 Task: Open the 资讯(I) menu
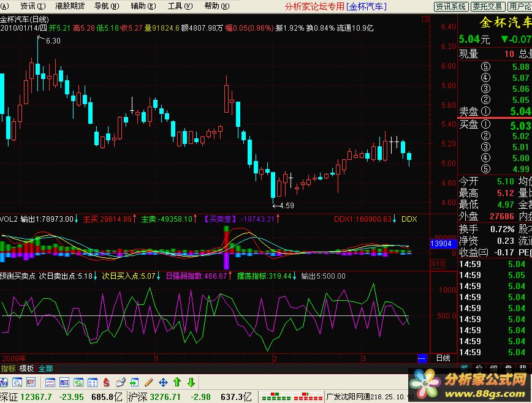click(33, 6)
